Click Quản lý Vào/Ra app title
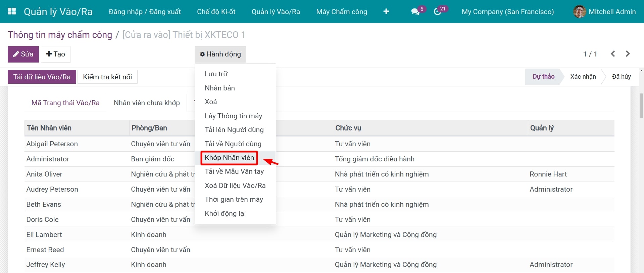Image resolution: width=644 pixels, height=273 pixels. click(x=58, y=11)
